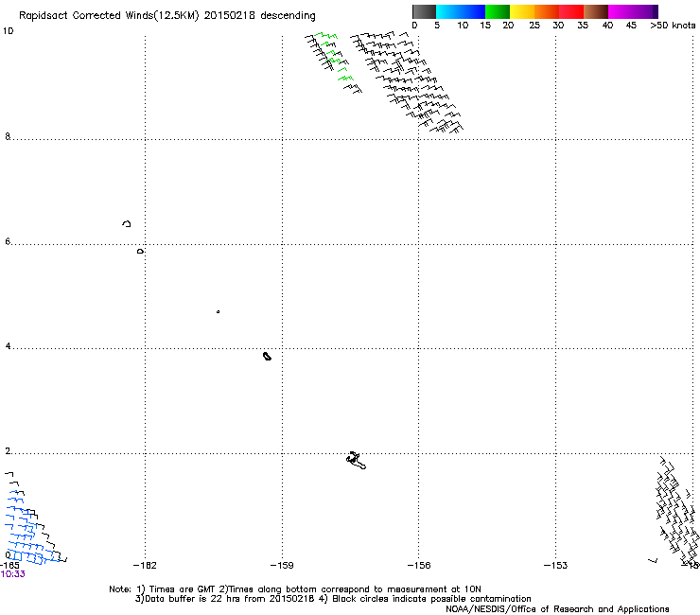Image resolution: width=700 pixels, height=615 pixels.
Task: Click the island outline just below 2N
Action: [x=356, y=461]
